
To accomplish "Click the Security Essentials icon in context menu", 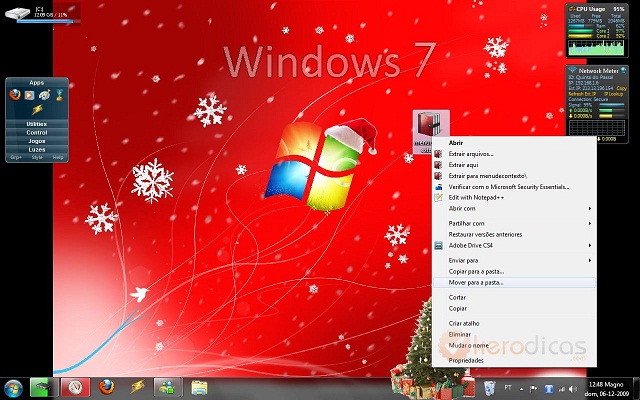I will (438, 187).
